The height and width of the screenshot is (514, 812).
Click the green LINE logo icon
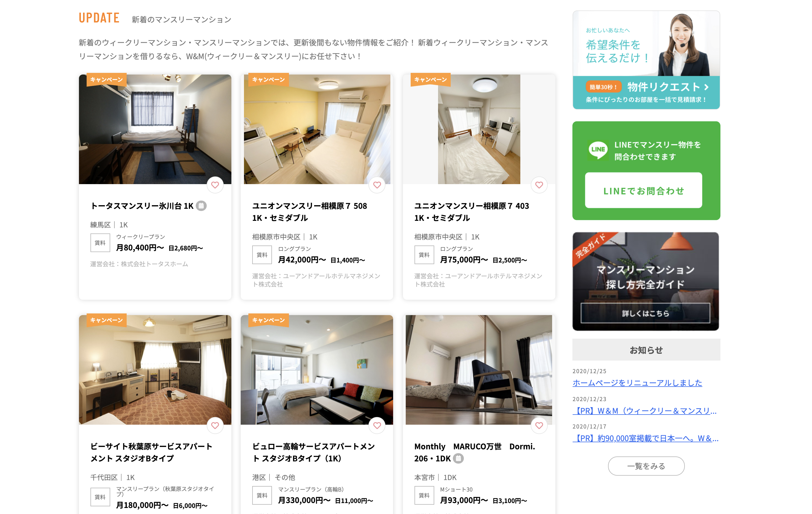598,150
